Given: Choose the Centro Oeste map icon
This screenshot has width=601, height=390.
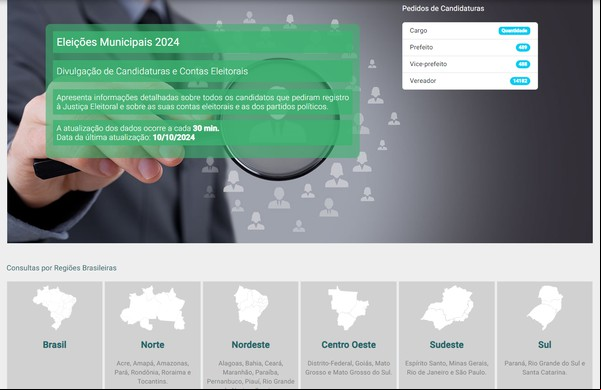Looking at the screenshot, I should click(x=348, y=308).
